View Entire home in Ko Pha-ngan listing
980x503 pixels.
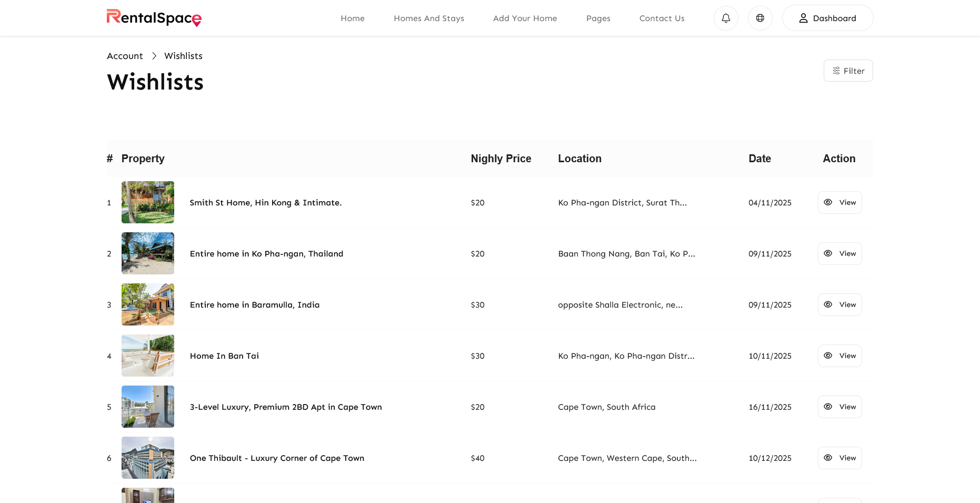click(x=839, y=253)
